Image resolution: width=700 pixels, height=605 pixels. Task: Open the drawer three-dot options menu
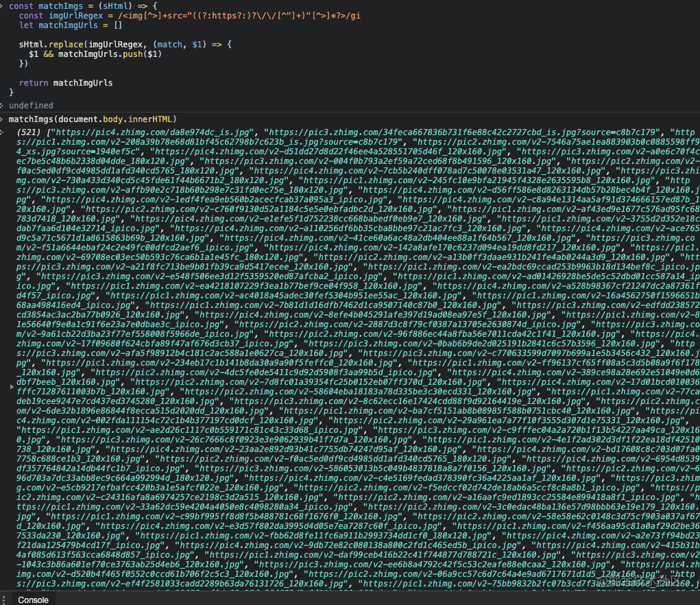pyautogui.click(x=3, y=600)
